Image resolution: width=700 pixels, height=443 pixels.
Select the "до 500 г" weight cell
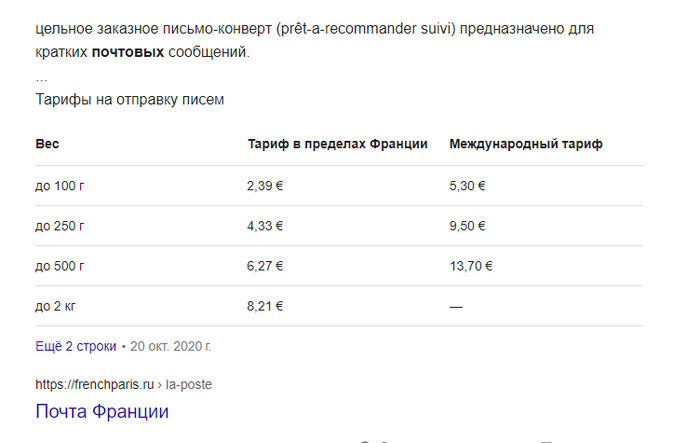click(x=60, y=266)
